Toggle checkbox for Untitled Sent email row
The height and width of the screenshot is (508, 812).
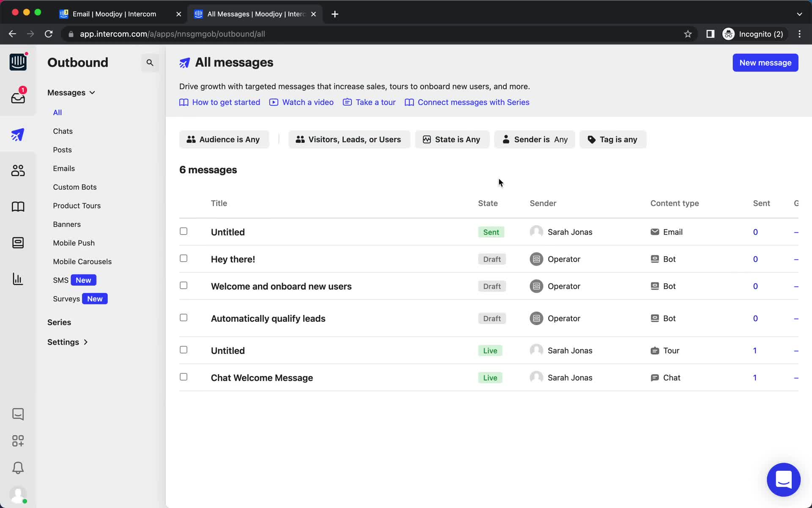pos(183,231)
